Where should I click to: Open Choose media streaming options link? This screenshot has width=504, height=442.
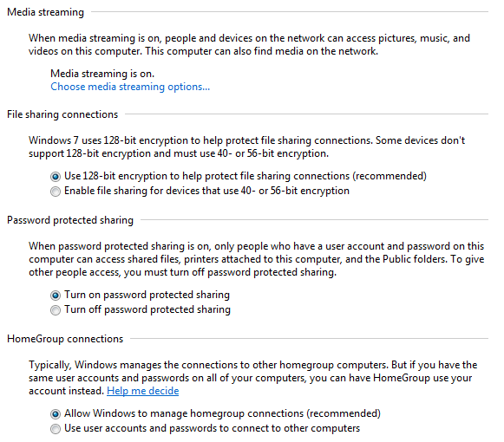[130, 87]
